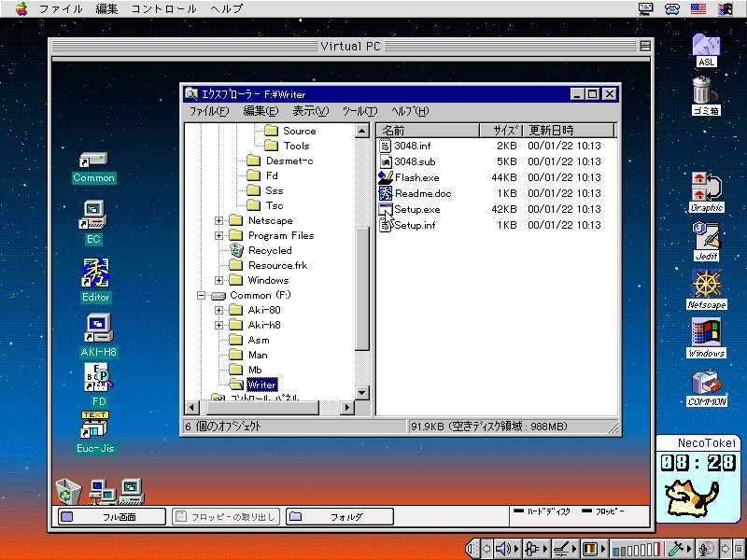Launch the Netscape ship wheel icon
Screen dimensions: 747x560
[707, 285]
